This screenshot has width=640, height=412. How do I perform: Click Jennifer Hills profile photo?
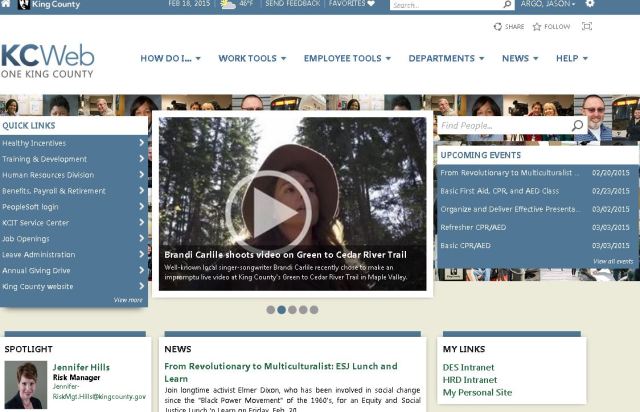(x=26, y=385)
